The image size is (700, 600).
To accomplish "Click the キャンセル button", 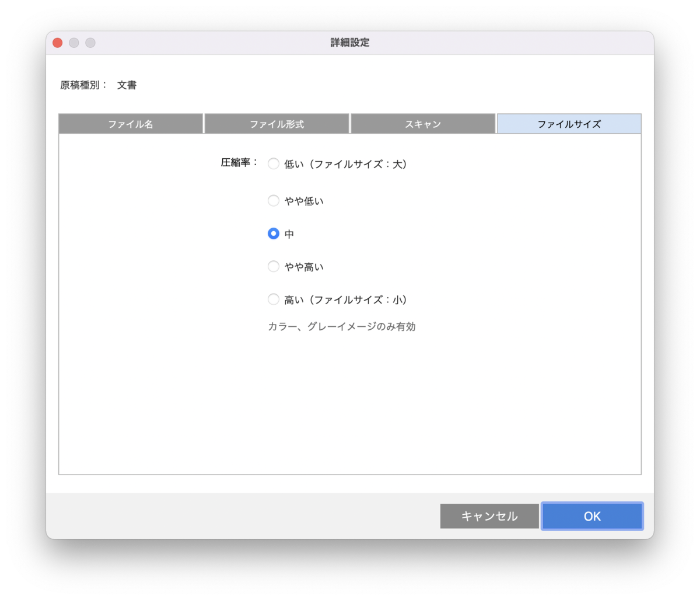I will click(x=489, y=516).
